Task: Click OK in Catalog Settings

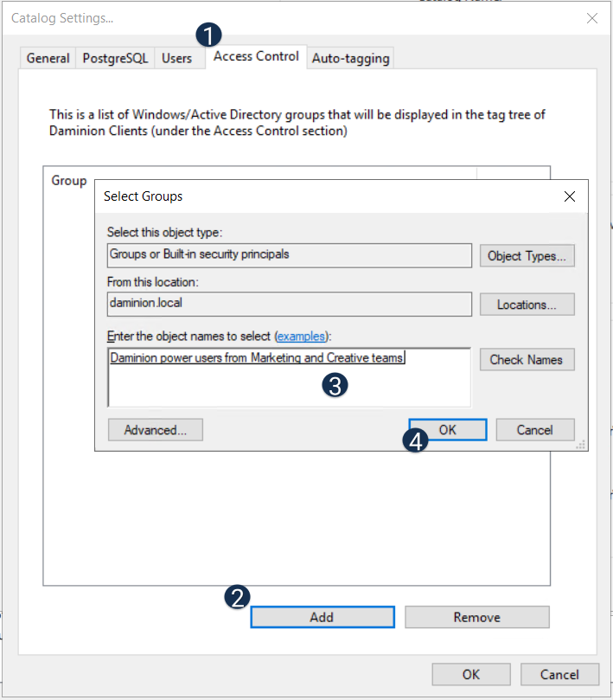Action: pos(470,675)
